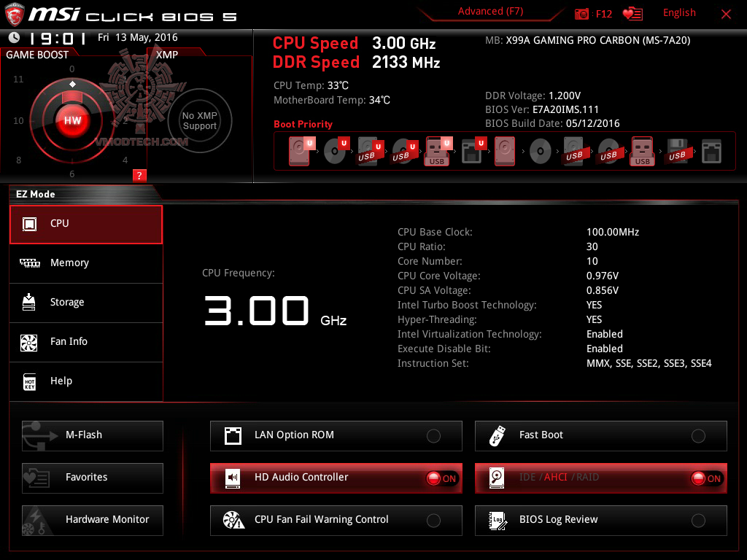Image resolution: width=747 pixels, height=560 pixels.
Task: Click the CPU Speed 3.00 GHz readout
Action: click(x=354, y=43)
